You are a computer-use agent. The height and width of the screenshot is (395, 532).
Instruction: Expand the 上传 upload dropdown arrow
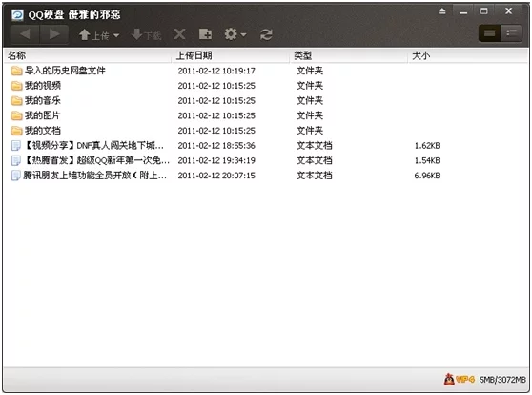[116, 35]
